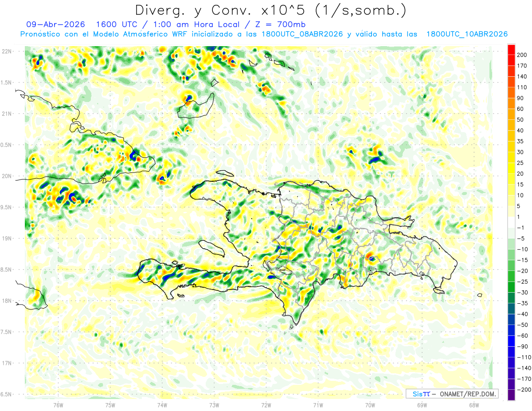Click the SisTT ONAMET/REP.DOM. label box
Screen dimensions: 532x411
click(452, 394)
